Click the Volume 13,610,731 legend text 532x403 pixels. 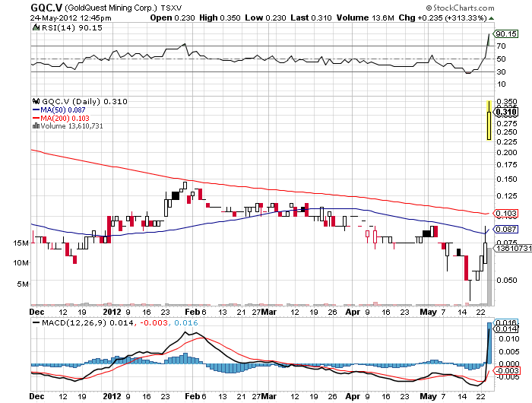[x=71, y=126]
